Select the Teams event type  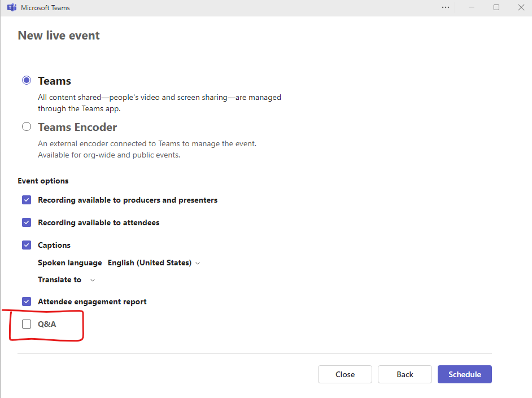pyautogui.click(x=26, y=80)
